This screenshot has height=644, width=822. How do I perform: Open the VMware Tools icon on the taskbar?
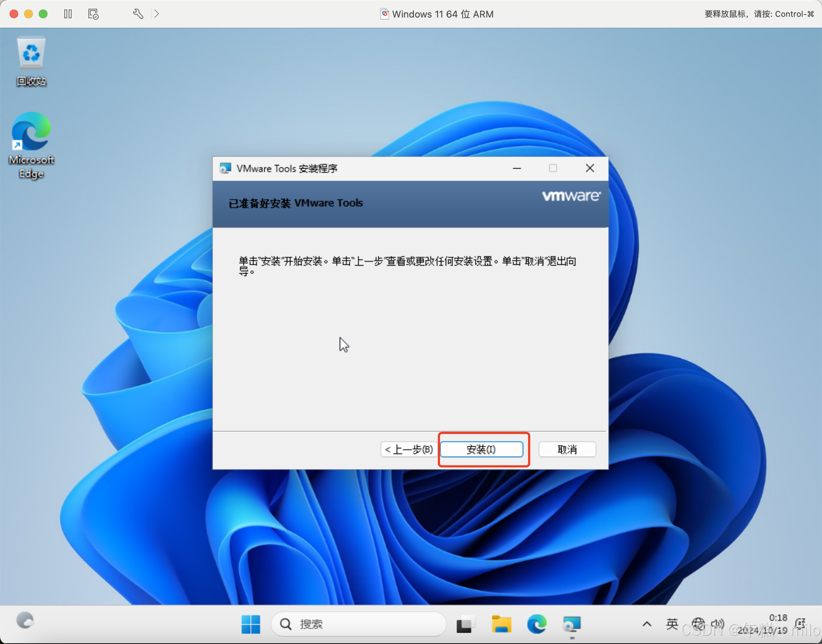pos(572,624)
